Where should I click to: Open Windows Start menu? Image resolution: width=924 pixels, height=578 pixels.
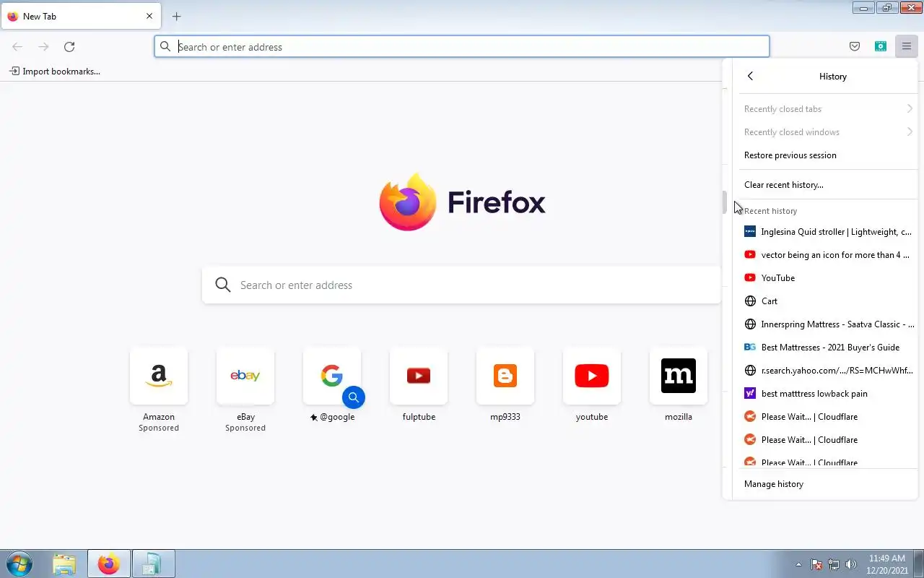(19, 564)
